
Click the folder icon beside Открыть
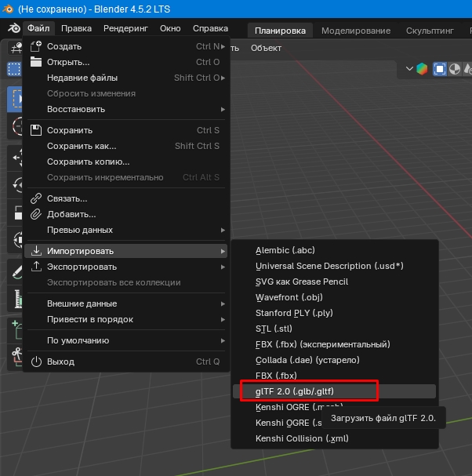(36, 62)
